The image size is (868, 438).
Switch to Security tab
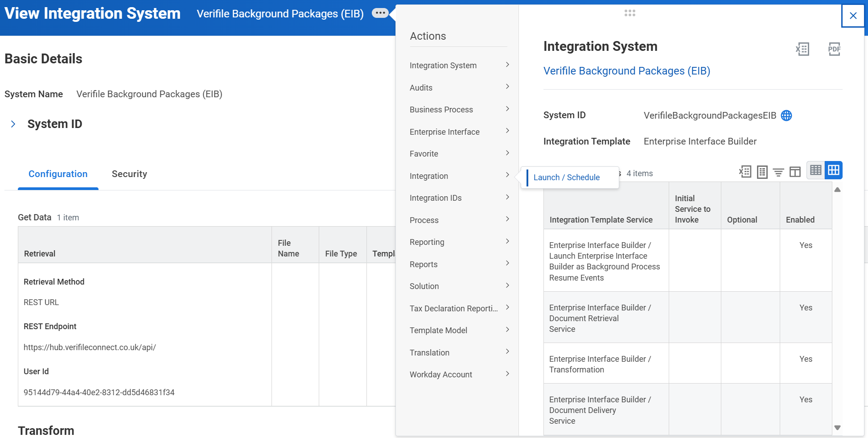pos(129,174)
